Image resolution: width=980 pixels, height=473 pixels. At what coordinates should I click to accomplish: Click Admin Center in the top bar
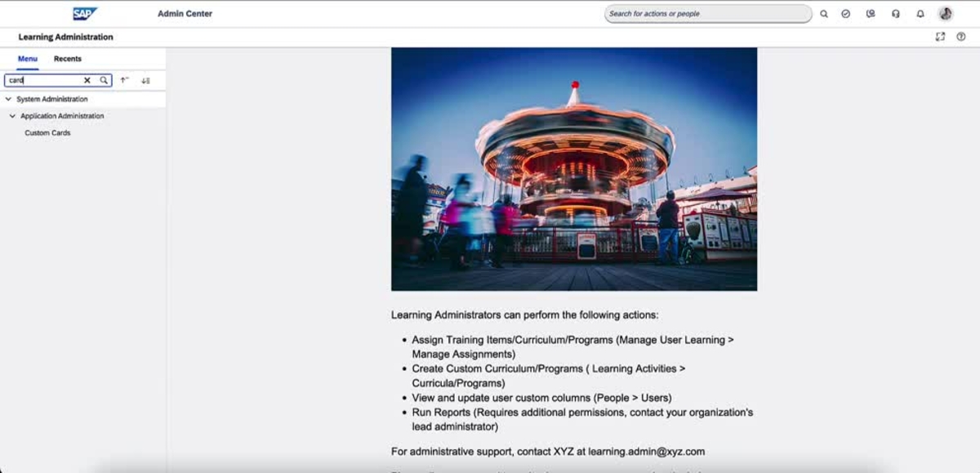tap(185, 13)
